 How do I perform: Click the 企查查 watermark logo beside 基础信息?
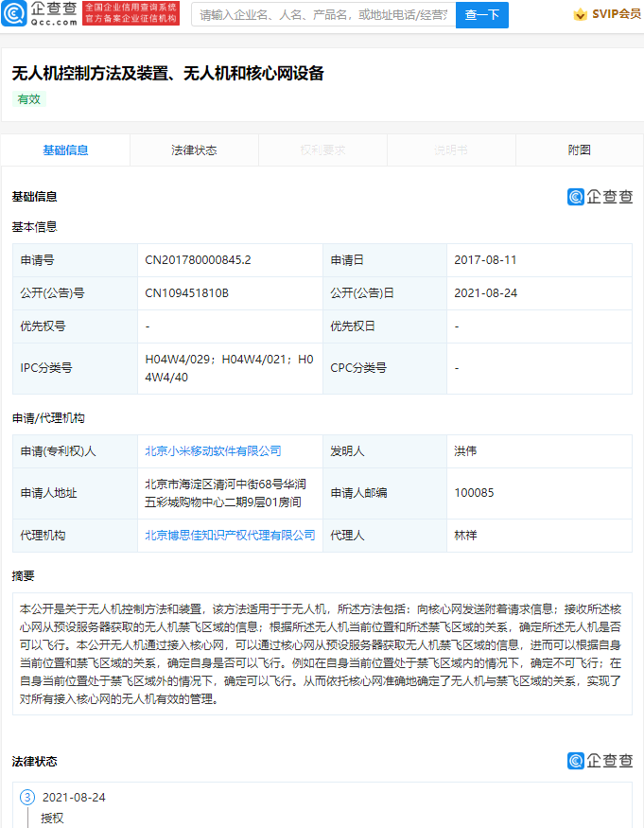pos(600,197)
